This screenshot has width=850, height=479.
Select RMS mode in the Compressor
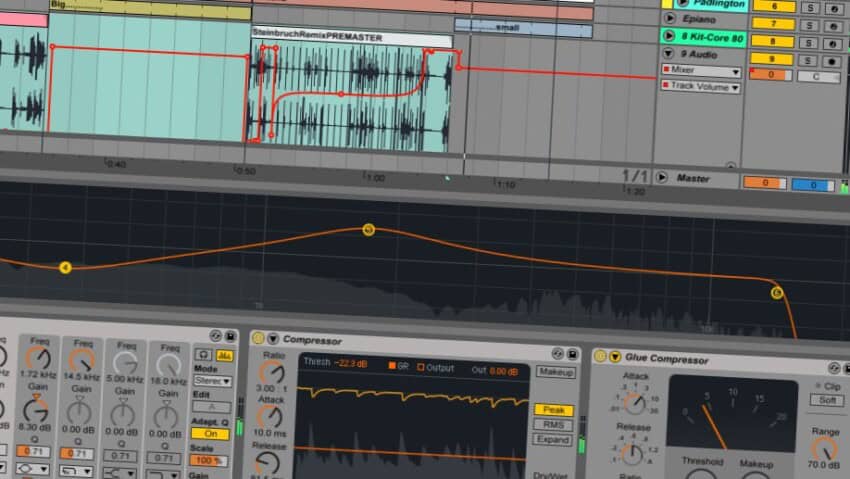pyautogui.click(x=553, y=425)
